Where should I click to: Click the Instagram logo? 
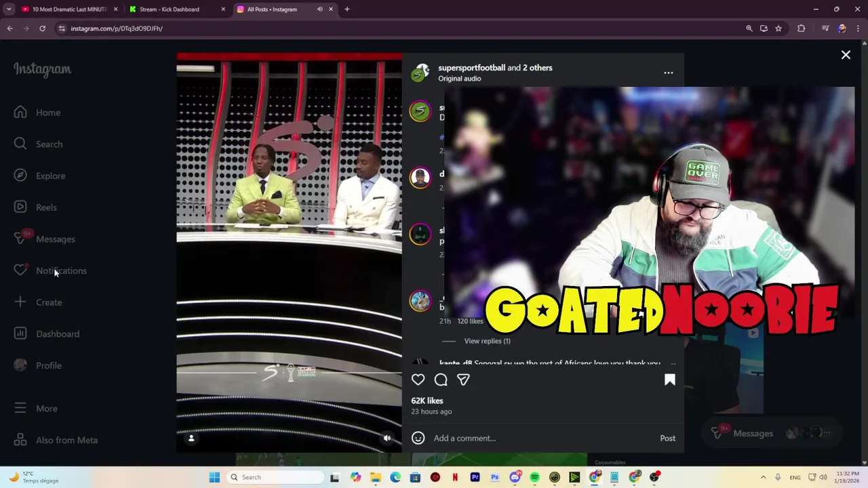pos(42,69)
